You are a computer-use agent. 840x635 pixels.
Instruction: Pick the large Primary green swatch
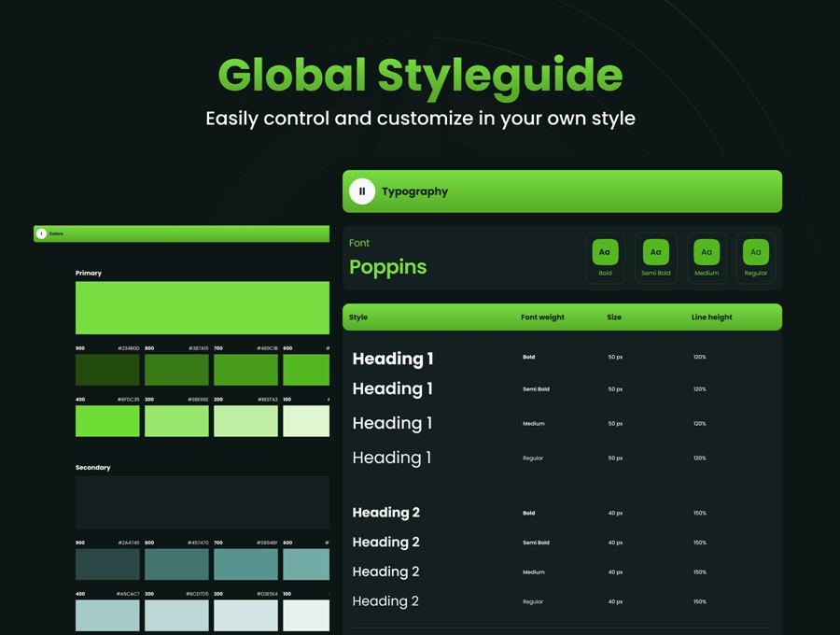point(202,308)
